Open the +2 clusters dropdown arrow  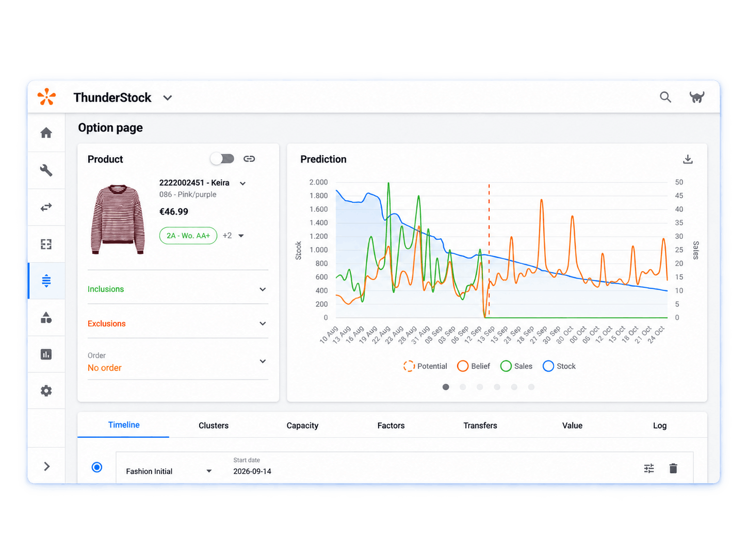pyautogui.click(x=241, y=236)
